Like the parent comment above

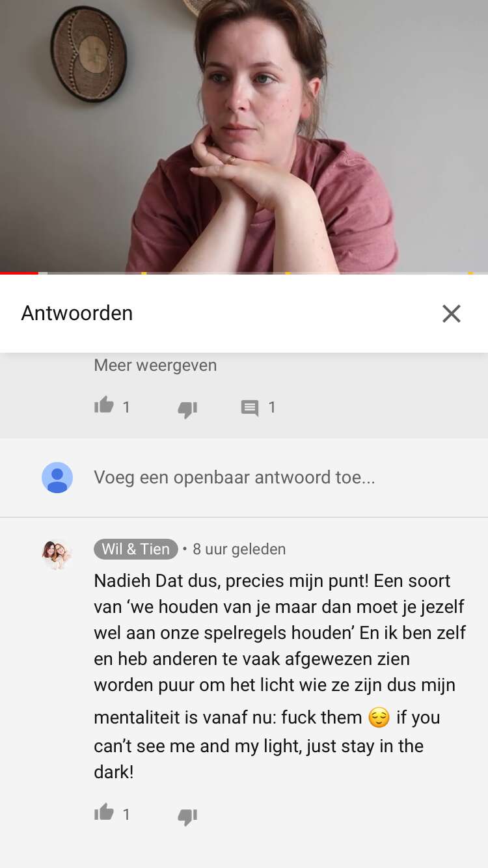[104, 406]
